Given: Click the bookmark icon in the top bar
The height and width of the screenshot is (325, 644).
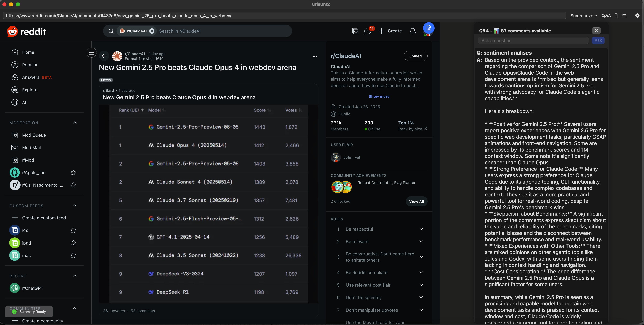Looking at the screenshot, I should (616, 16).
